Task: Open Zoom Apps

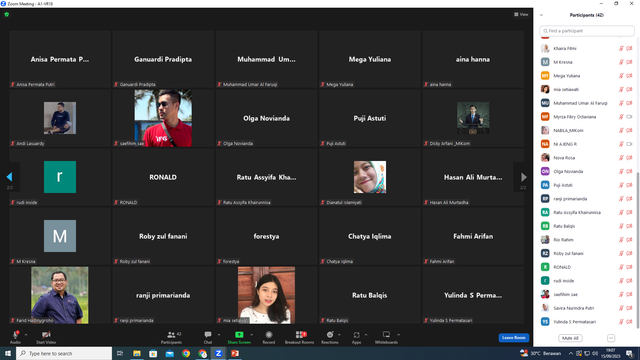Action: [356, 337]
